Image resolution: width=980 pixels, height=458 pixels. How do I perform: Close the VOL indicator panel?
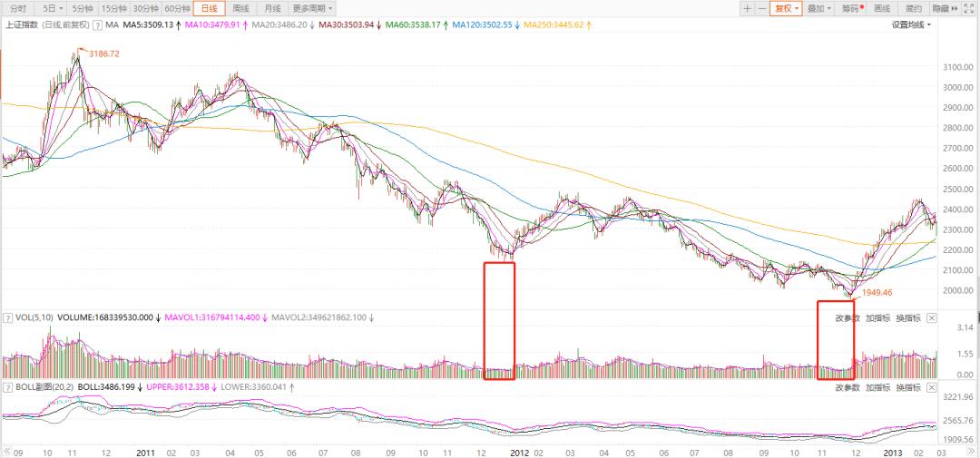tap(931, 318)
